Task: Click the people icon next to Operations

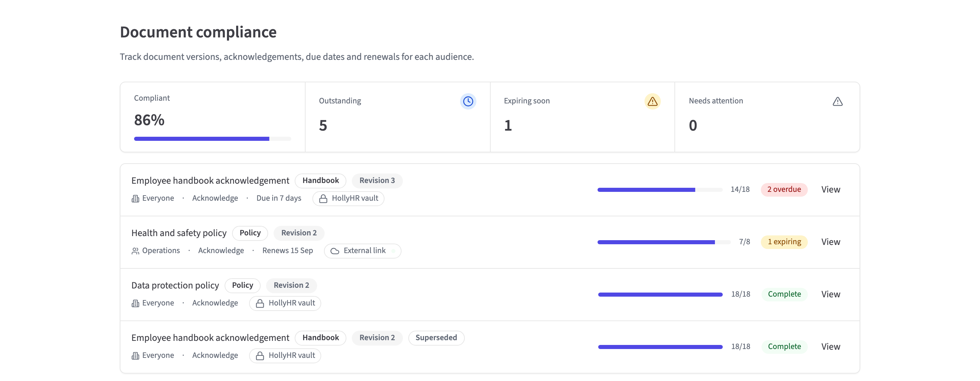Action: click(135, 251)
